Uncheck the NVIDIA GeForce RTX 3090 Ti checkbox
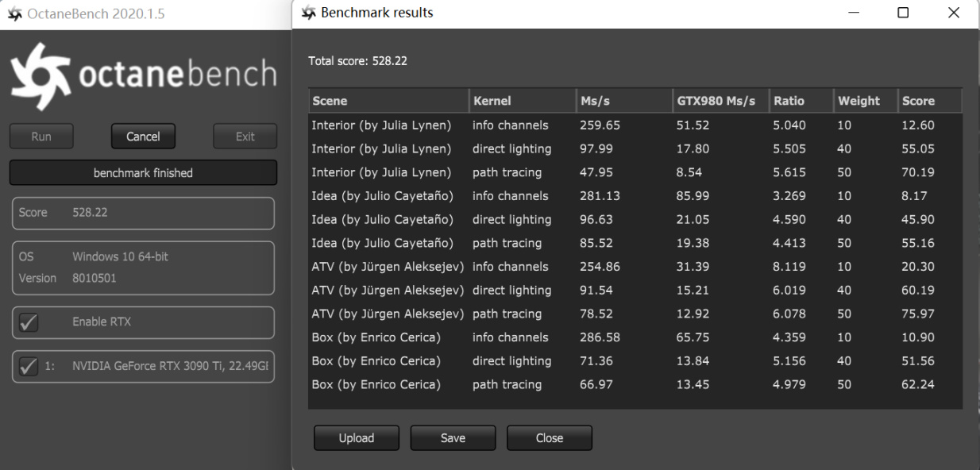This screenshot has width=980, height=470. (29, 367)
